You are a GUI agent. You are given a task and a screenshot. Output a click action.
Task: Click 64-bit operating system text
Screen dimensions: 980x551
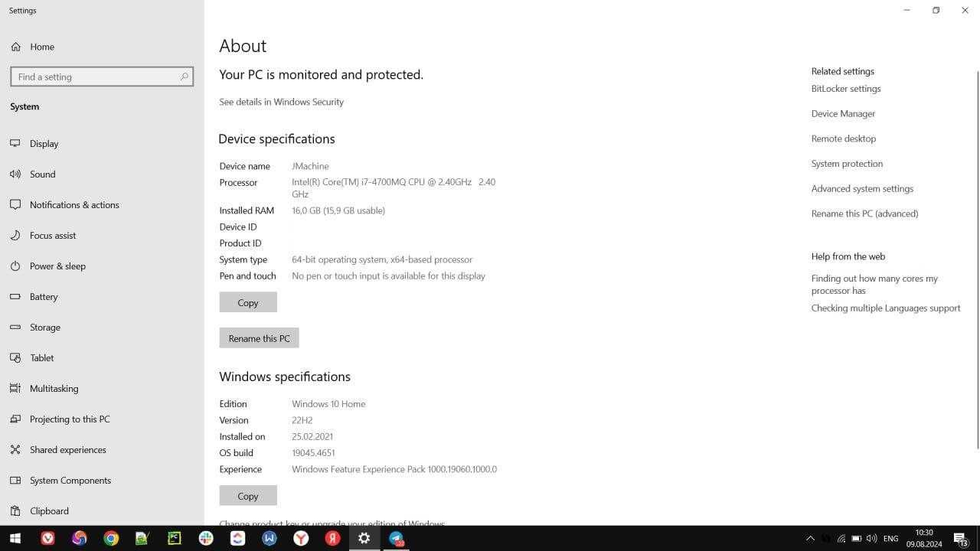coord(382,259)
